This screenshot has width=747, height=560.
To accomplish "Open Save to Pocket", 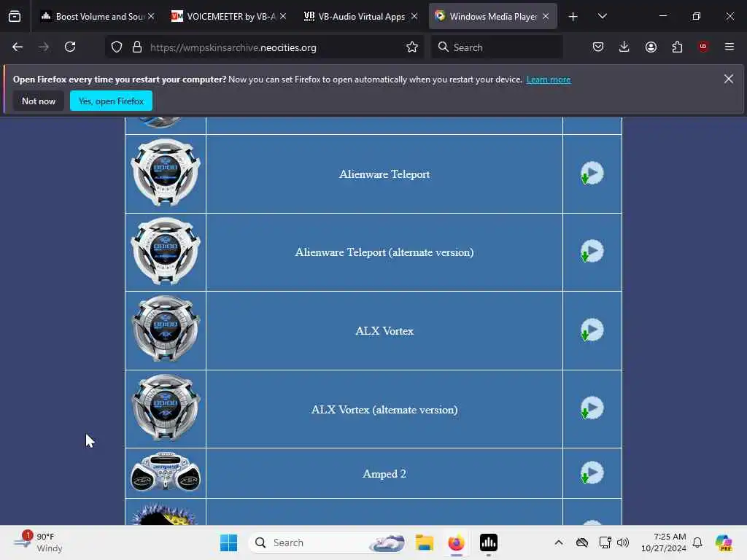I will coord(598,47).
